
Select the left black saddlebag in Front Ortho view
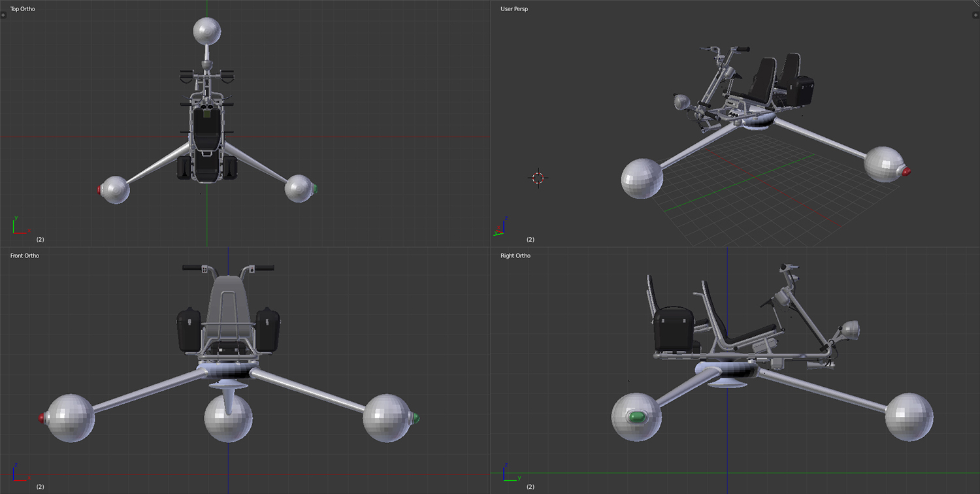[x=189, y=330]
